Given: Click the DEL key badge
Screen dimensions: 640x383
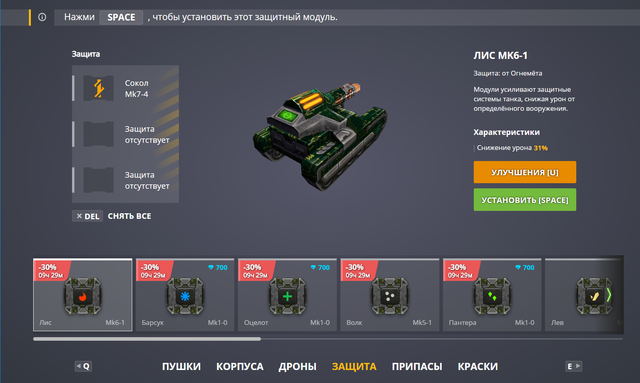Looking at the screenshot, I should pyautogui.click(x=87, y=216).
